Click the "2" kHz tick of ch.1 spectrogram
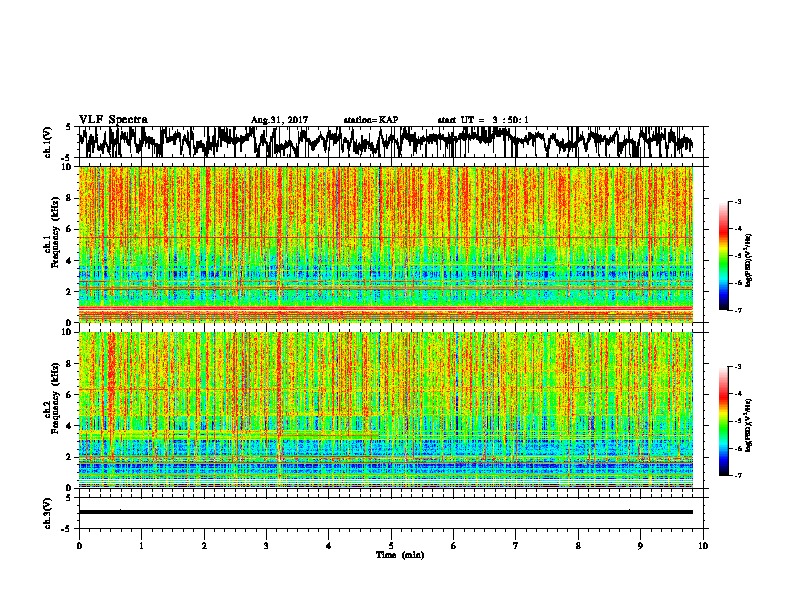792x612 pixels. click(69, 292)
